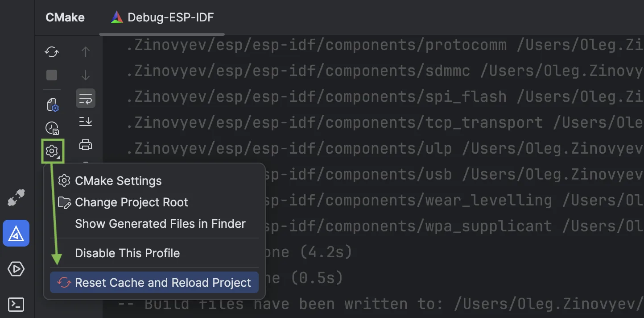Image resolution: width=644 pixels, height=318 pixels.
Task: Toggle Scroll to End of output
Action: tap(86, 121)
